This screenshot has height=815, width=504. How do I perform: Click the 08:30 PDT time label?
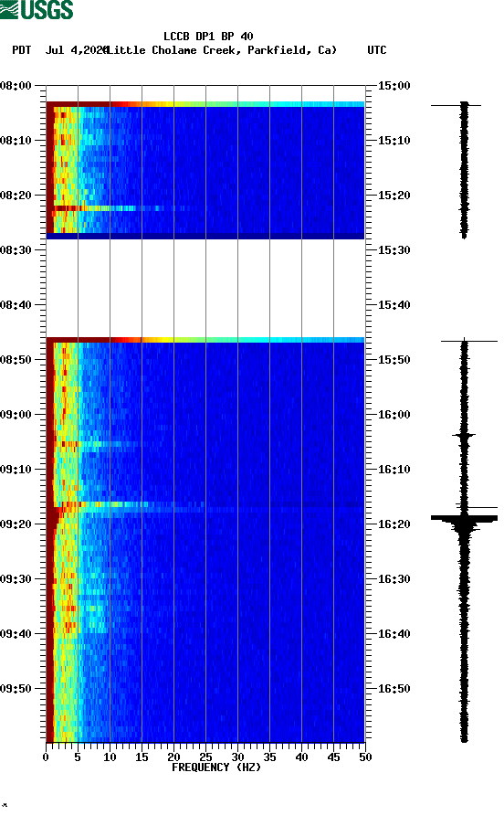16,250
